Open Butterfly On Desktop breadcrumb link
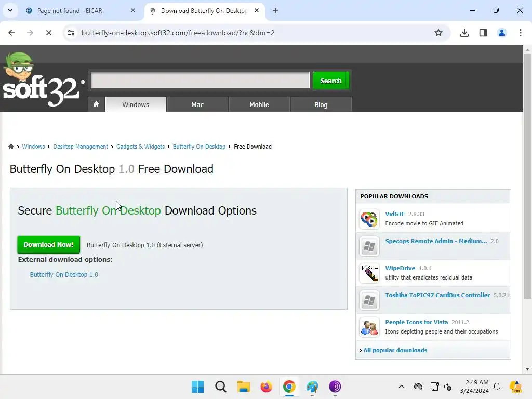This screenshot has height=399, width=532. 199,147
